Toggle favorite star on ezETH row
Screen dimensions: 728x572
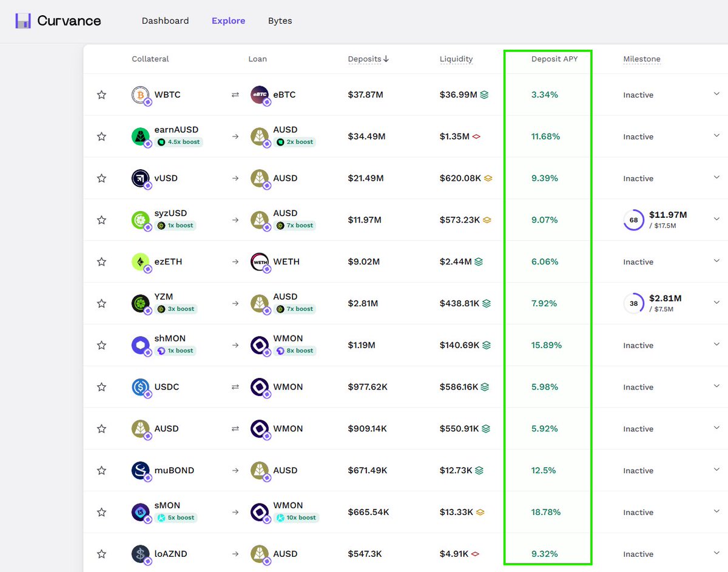pos(101,261)
